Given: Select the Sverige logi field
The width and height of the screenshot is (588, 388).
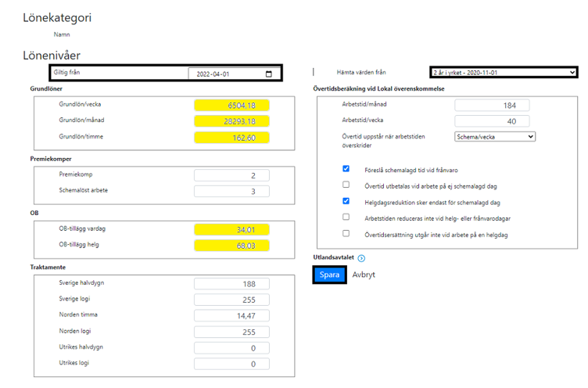Looking at the screenshot, I should (231, 300).
